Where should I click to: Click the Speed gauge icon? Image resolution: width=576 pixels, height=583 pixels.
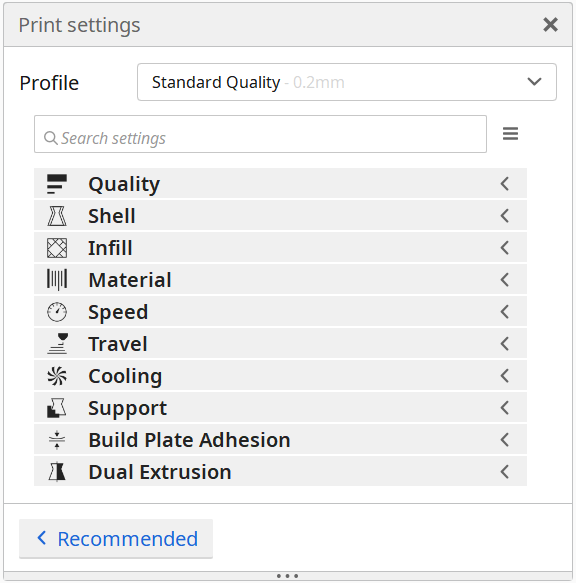pos(57,312)
